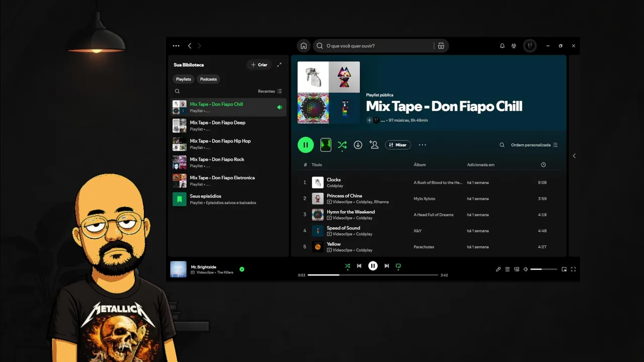Screen dimensions: 644x362
Task: Download the playlist with the arrow icon
Action: coord(358,145)
